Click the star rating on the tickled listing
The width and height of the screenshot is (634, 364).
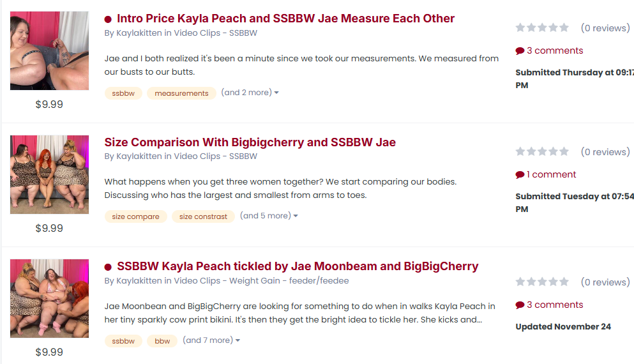point(542,282)
